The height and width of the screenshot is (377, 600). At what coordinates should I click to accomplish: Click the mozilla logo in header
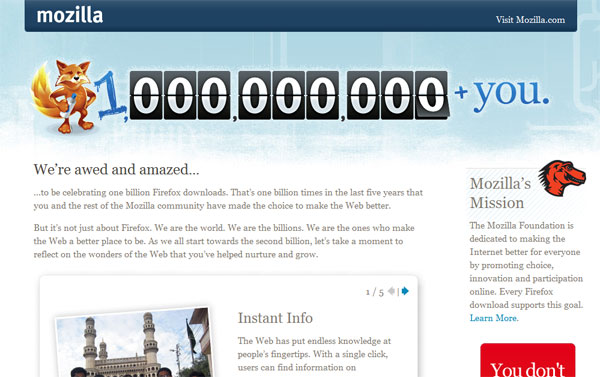click(70, 16)
